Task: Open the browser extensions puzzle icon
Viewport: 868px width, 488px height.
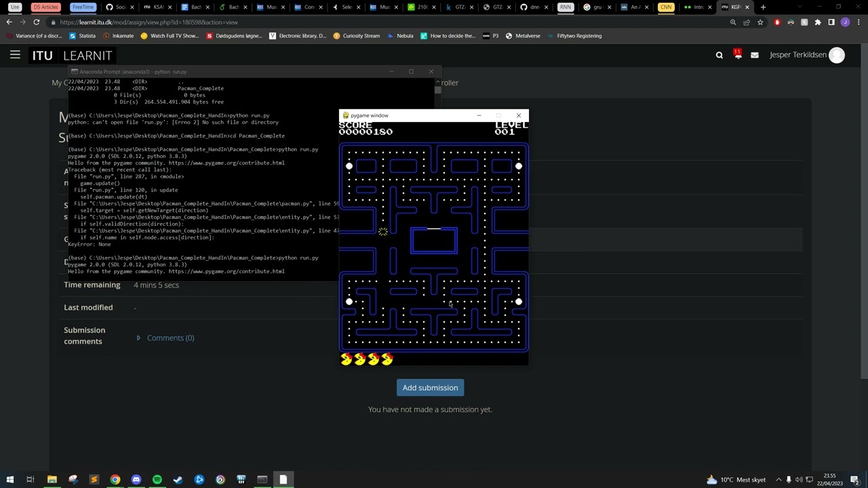Action: [x=818, y=22]
